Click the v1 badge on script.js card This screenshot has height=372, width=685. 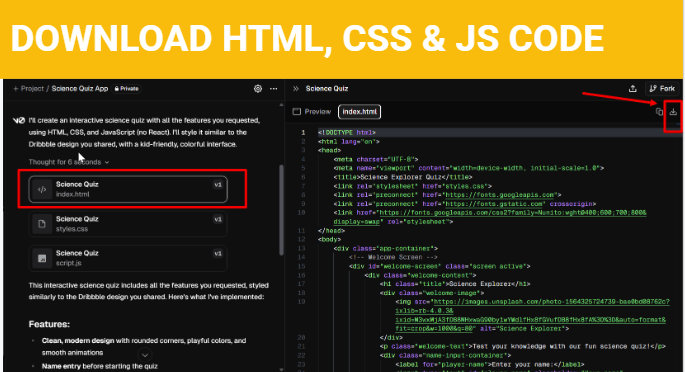[218, 253]
